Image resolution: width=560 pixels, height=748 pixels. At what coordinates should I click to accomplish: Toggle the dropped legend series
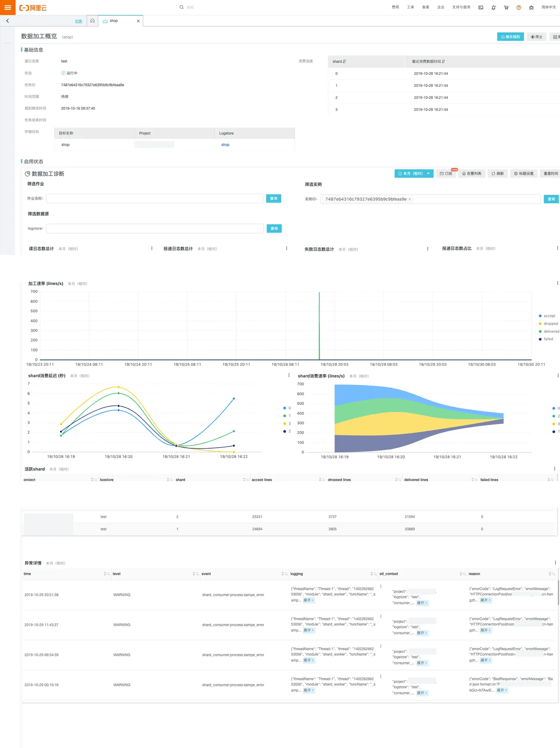point(548,324)
